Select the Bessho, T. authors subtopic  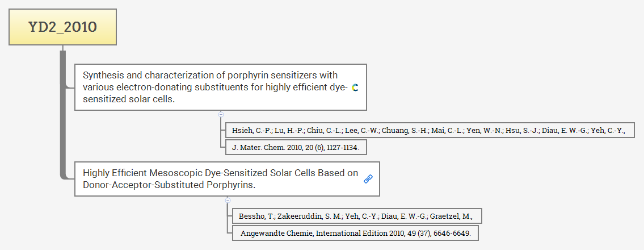click(x=356, y=216)
